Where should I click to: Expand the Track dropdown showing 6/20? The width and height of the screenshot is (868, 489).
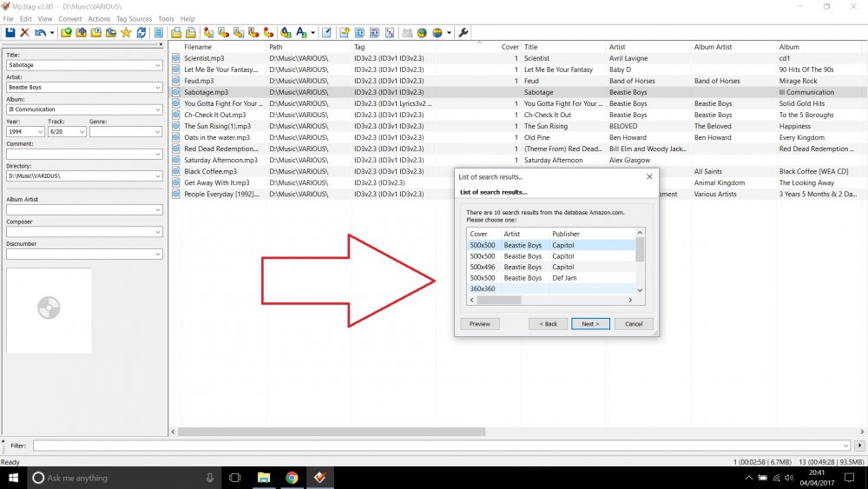click(82, 132)
